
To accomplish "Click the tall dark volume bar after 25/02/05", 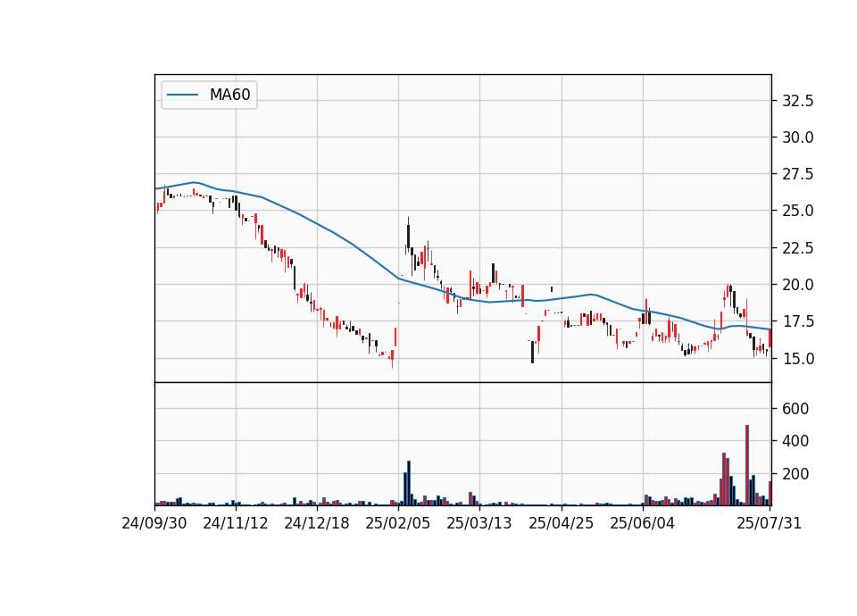I will pyautogui.click(x=409, y=483).
